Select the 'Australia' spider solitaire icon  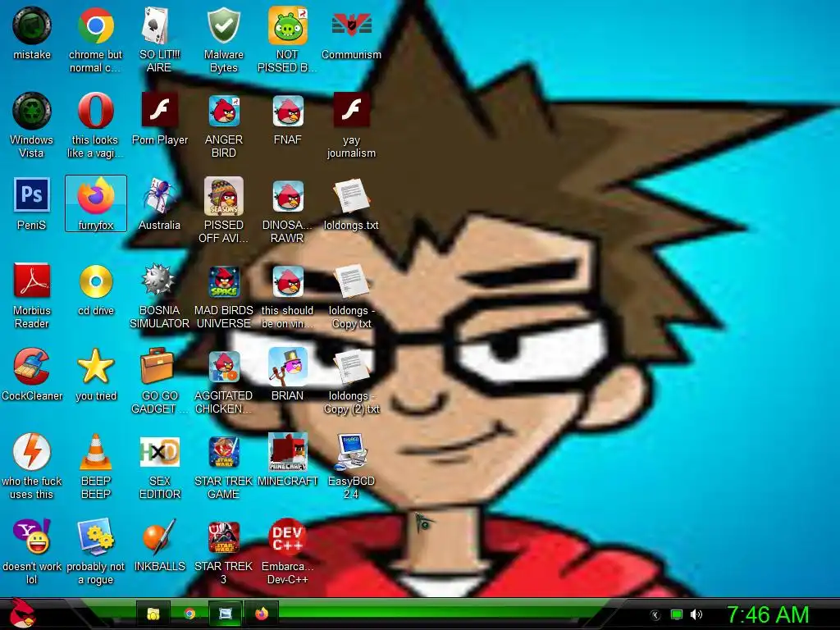click(x=159, y=196)
